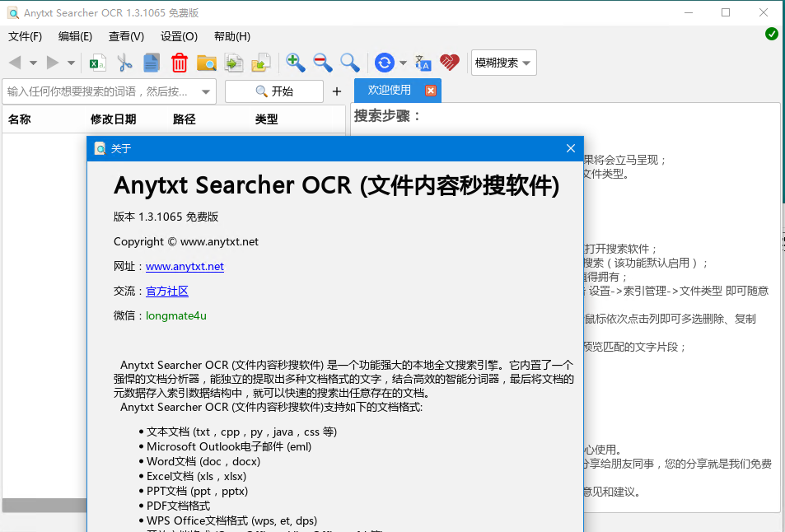Click the Microsoft Outlook电子邮件 (eml) line
Viewport: 785px width, 532px height.
click(226, 446)
